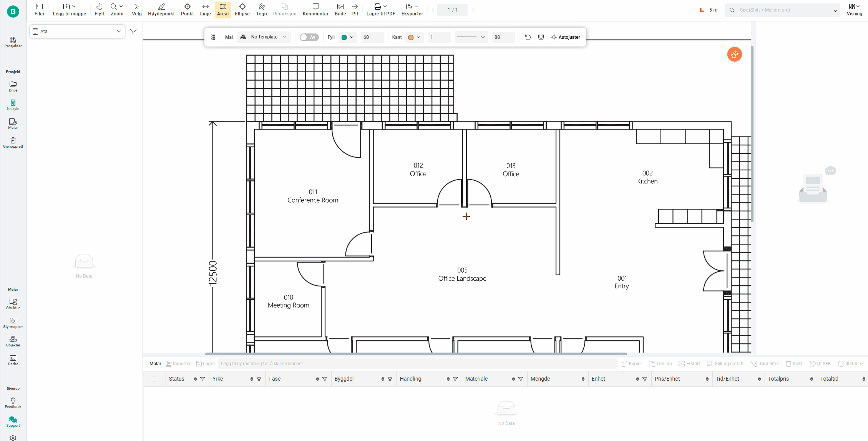Open the Fyll teal color swatch
This screenshot has height=441, width=868.
347,37
